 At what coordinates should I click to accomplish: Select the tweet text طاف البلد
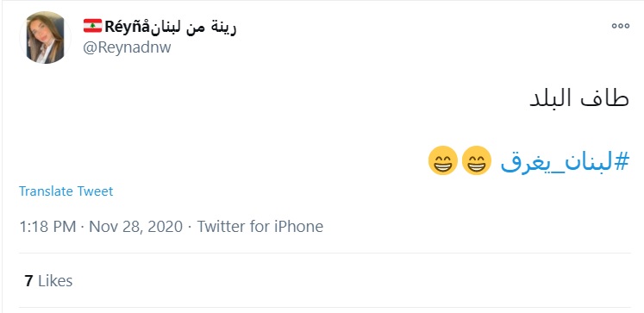tap(579, 99)
